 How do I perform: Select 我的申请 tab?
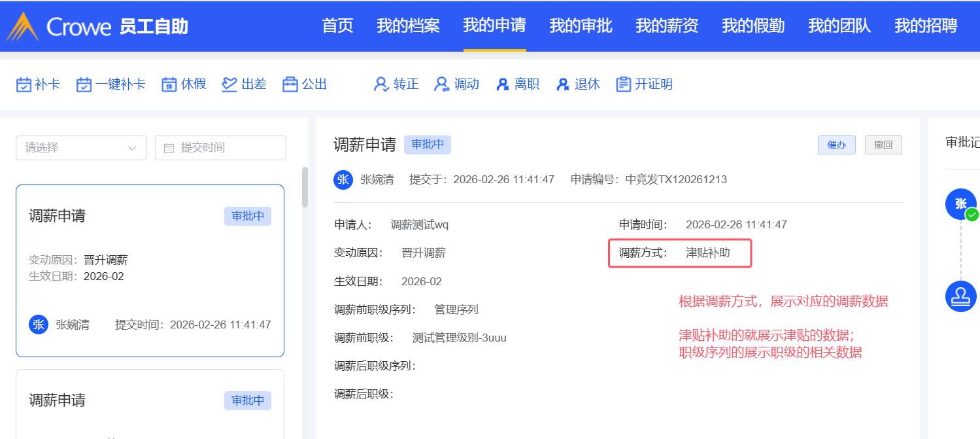(495, 26)
